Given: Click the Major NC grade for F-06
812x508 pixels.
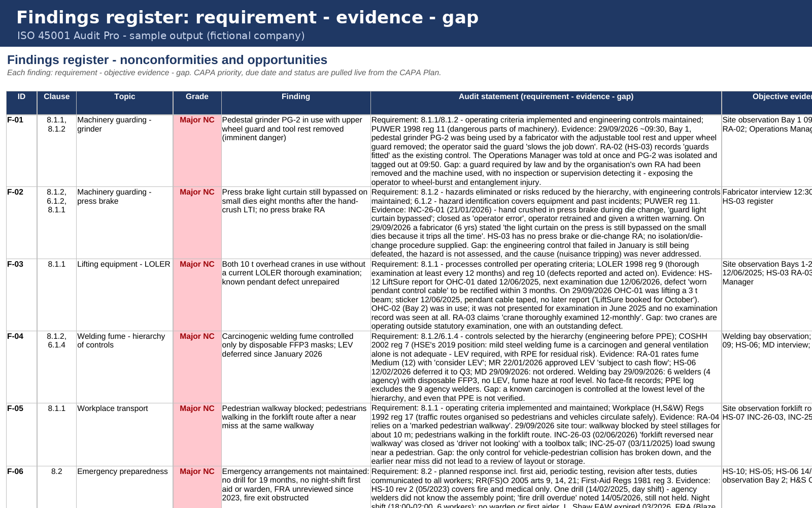Looking at the screenshot, I should (x=197, y=487).
